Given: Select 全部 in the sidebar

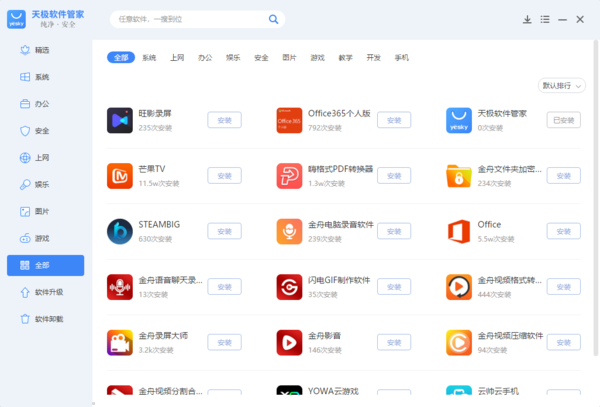Looking at the screenshot, I should coord(46,265).
